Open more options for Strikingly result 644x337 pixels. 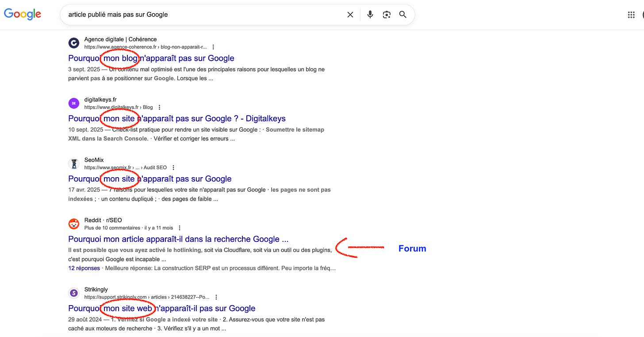216,297
